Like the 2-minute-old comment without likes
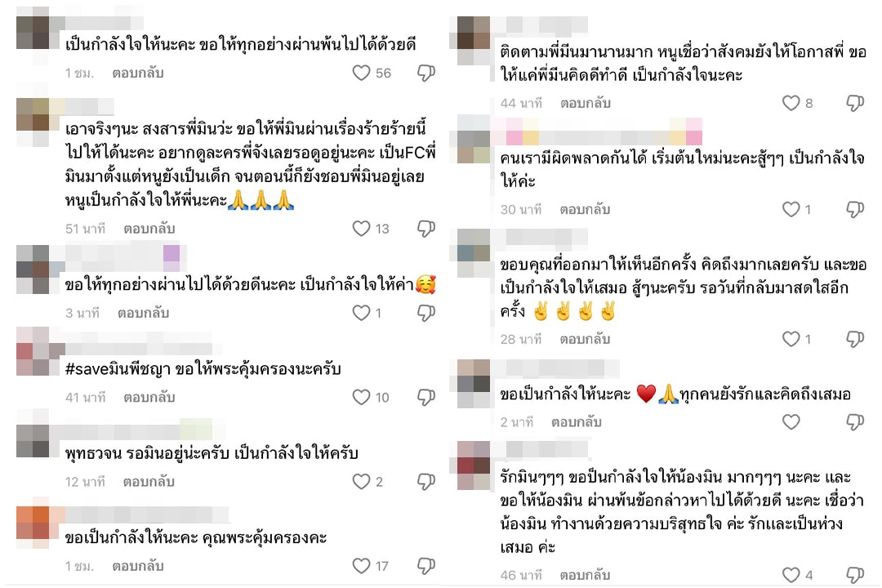This screenshot has width=882, height=588. pyautogui.click(x=791, y=422)
